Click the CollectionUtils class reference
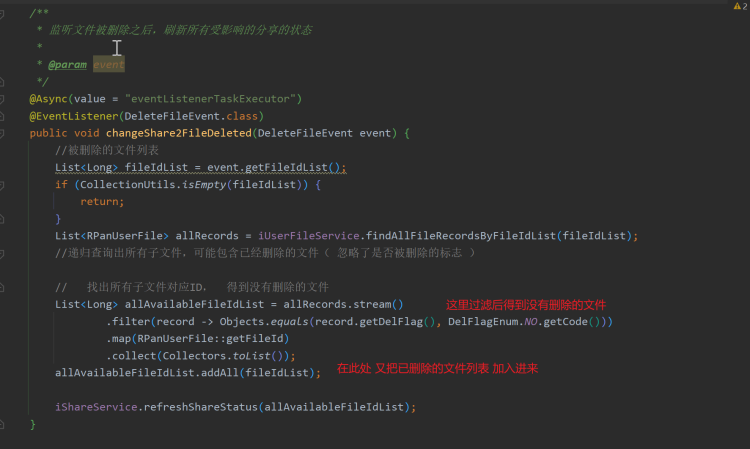 [x=128, y=185]
